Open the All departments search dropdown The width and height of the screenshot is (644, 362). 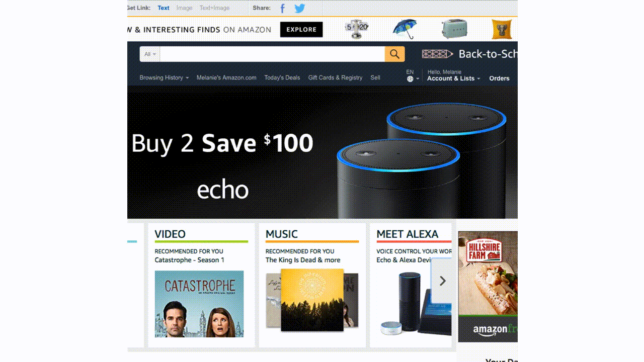click(150, 54)
